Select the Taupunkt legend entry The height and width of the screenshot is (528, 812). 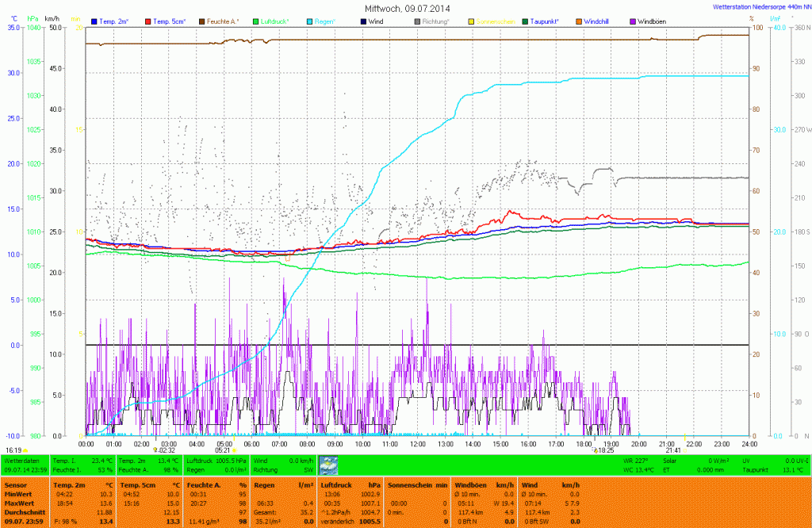click(x=545, y=21)
